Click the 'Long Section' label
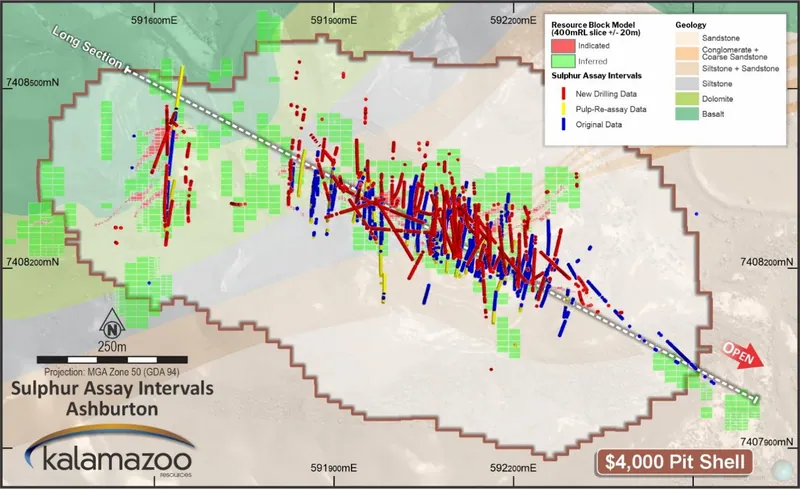This screenshot has width=800, height=489. 87,48
